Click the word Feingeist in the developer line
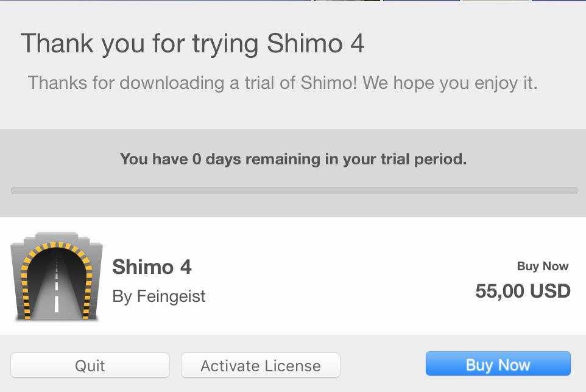 point(171,296)
